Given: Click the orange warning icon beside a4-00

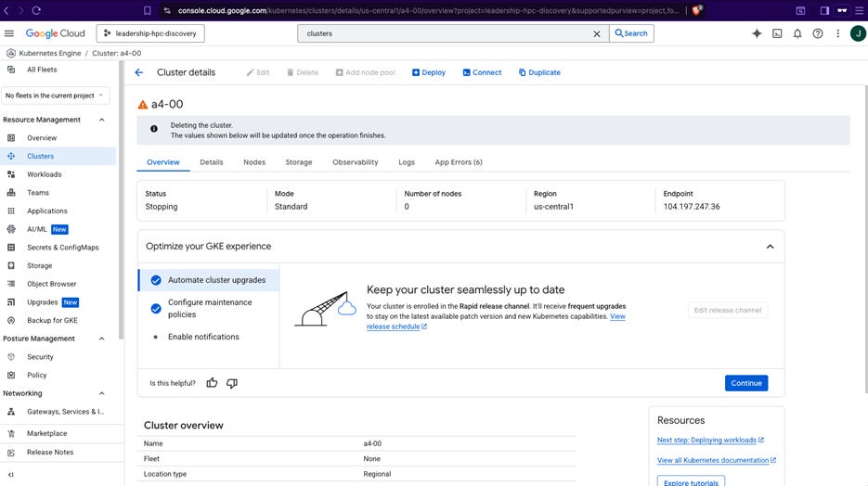Looking at the screenshot, I should tap(142, 105).
